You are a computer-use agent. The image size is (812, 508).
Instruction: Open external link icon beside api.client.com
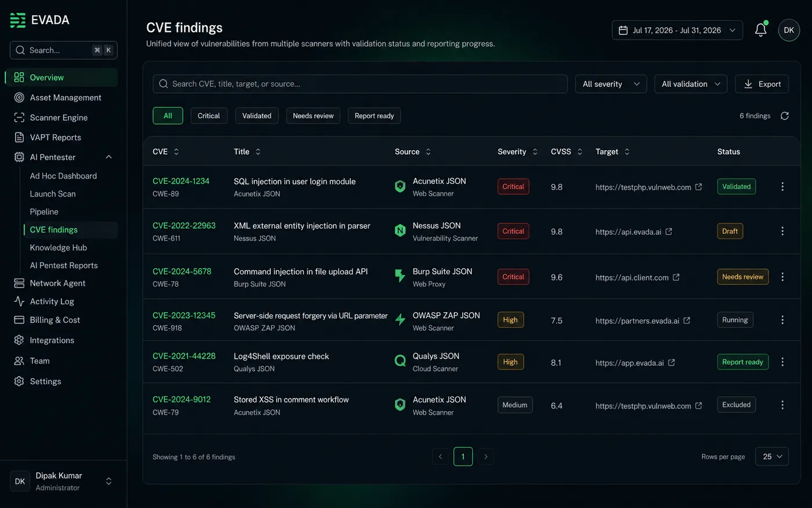(x=676, y=277)
